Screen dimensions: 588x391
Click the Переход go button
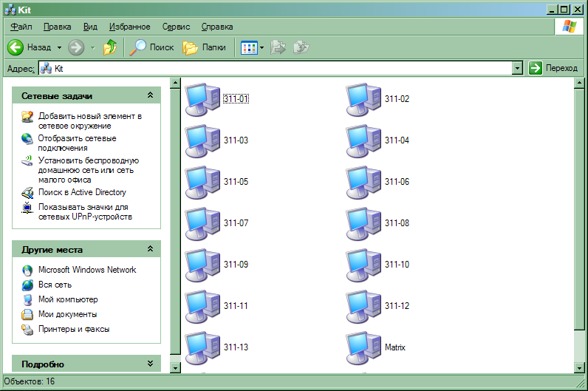point(553,68)
